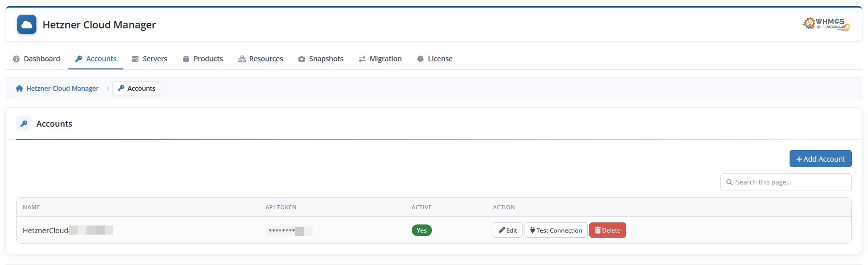Click the HetznerCloud account name

tap(68, 230)
